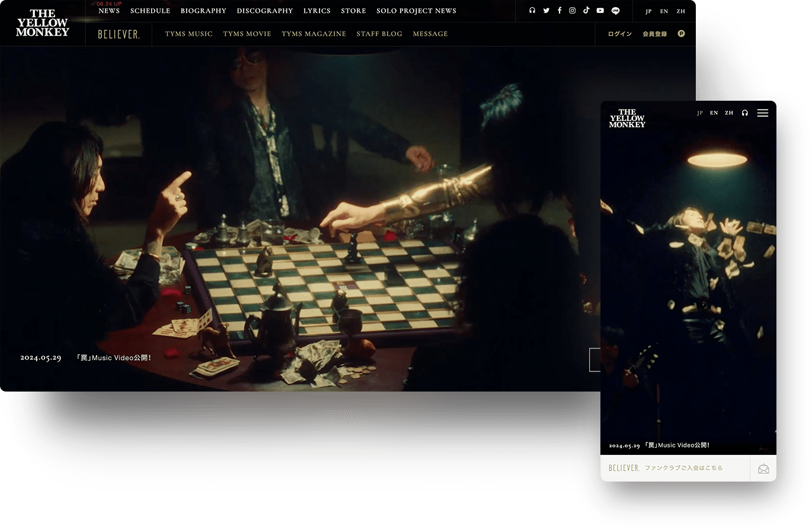This screenshot has height=529, width=812.
Task: Click the 2024.05.29 date on the mobile view
Action: 624,445
